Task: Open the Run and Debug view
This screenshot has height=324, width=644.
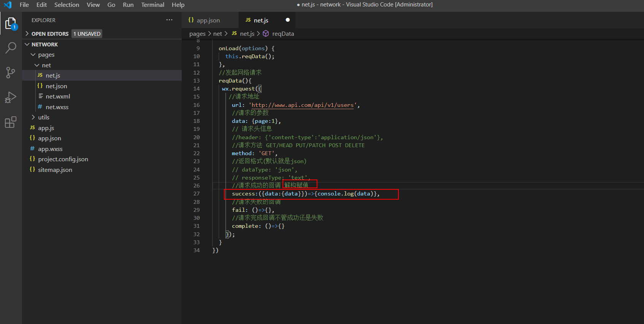Action: [11, 97]
